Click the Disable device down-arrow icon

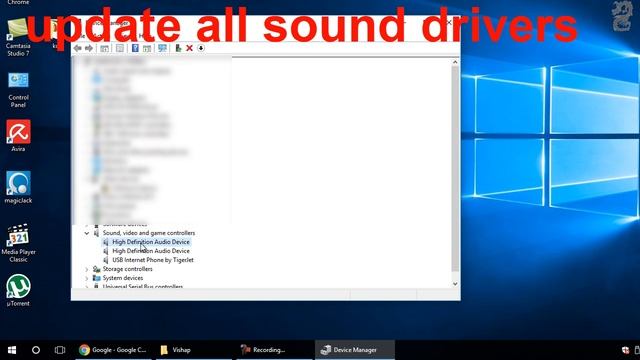click(201, 48)
